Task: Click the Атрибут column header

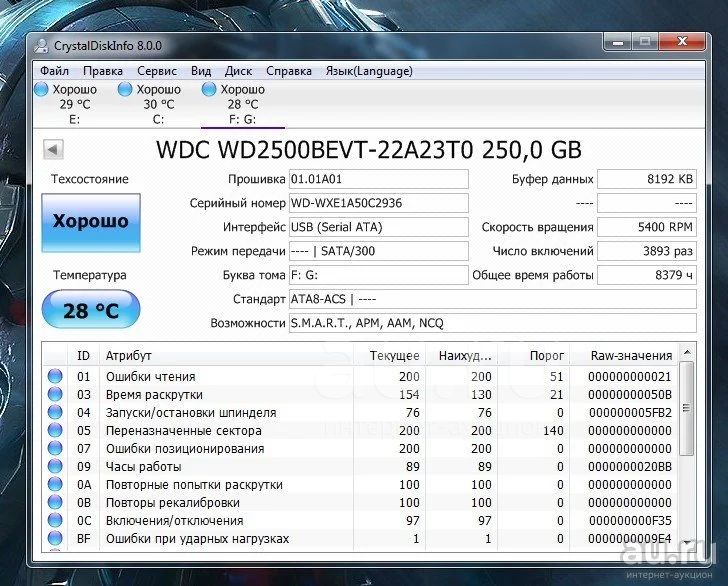Action: click(226, 356)
